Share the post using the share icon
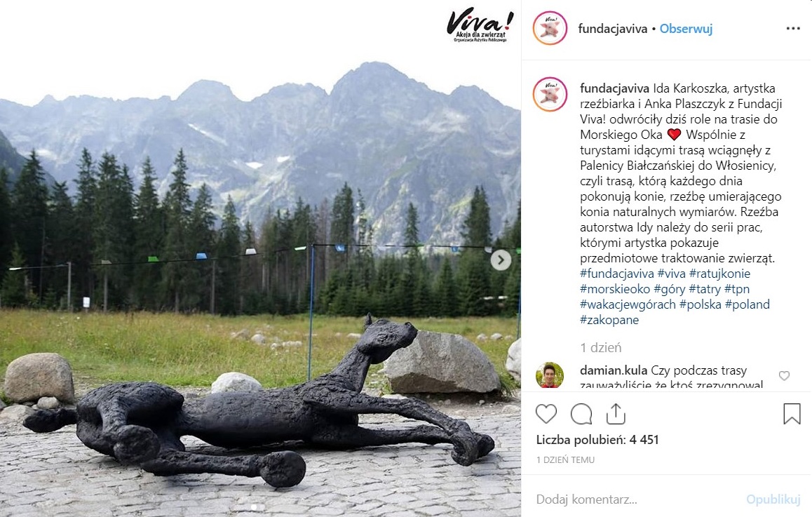The height and width of the screenshot is (517, 812). (x=616, y=413)
